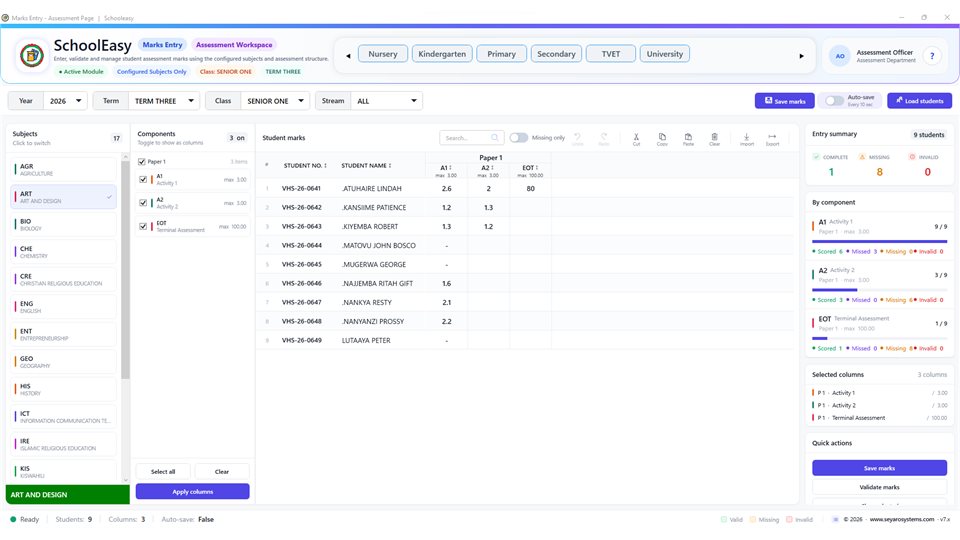The width and height of the screenshot is (960, 540).
Task: Click the Marks Entry header badge
Action: click(x=162, y=45)
